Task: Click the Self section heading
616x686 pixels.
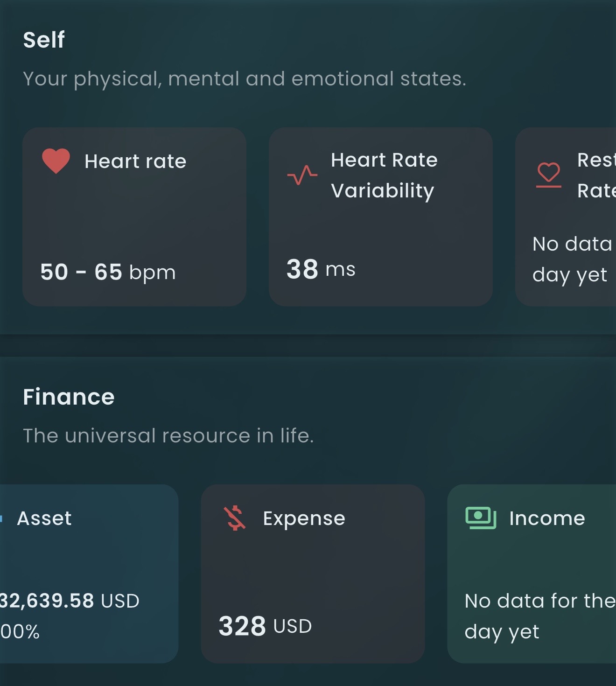Action: click(44, 40)
